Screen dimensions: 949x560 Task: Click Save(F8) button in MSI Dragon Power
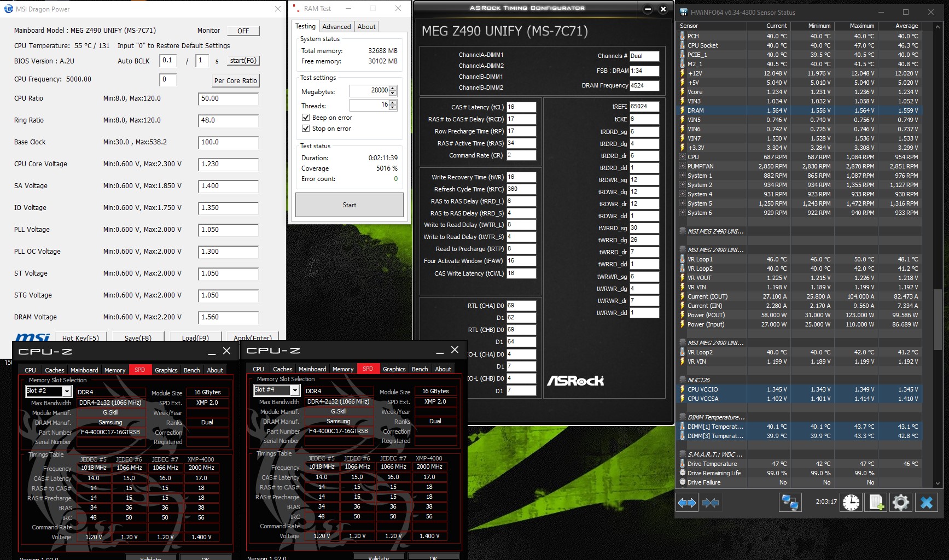click(138, 337)
